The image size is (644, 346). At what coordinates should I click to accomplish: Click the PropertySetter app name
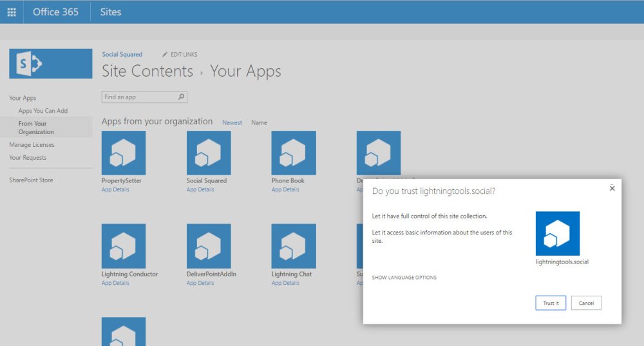pos(122,180)
